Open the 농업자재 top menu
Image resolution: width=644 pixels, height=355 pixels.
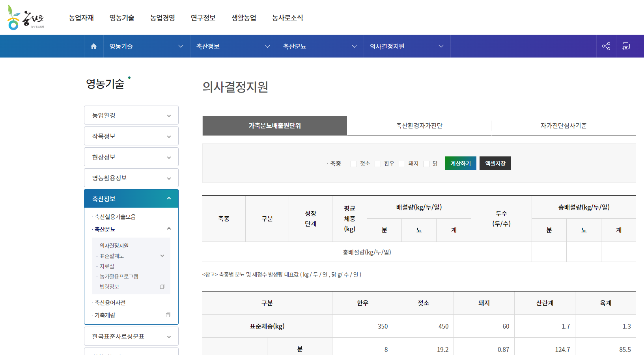point(81,18)
